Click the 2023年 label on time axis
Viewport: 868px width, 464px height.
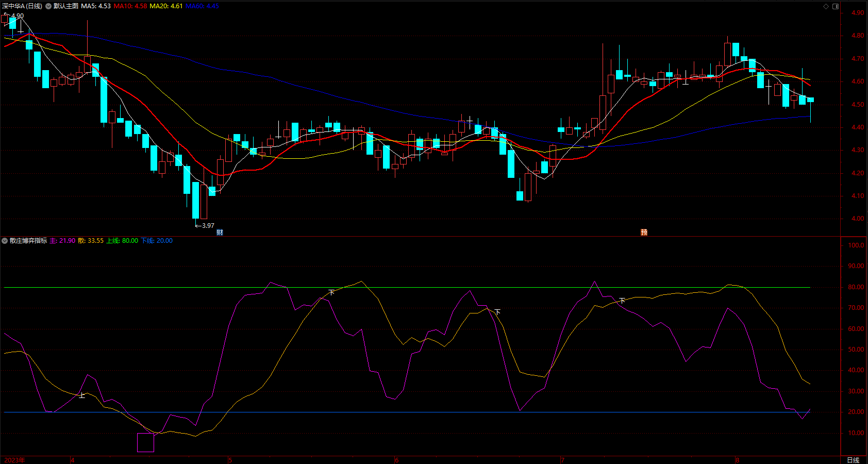coord(14,460)
